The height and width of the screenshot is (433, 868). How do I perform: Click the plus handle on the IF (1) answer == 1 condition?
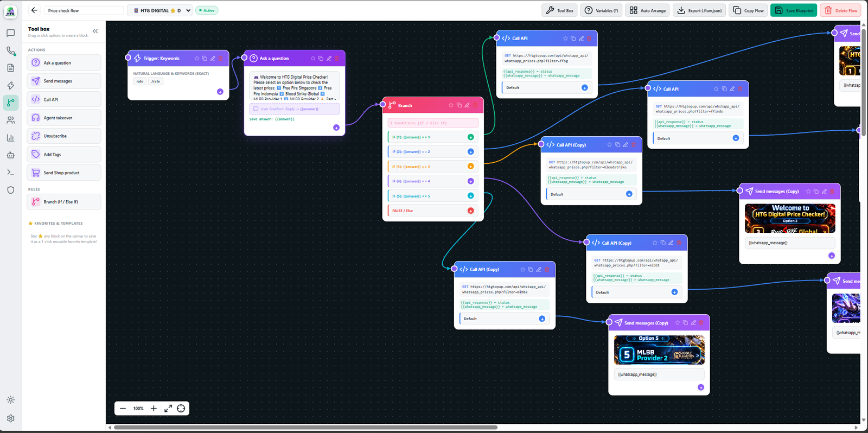tap(470, 137)
